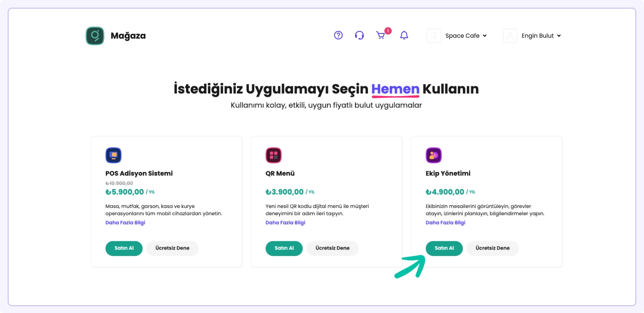Click Satın Al for QR Menü
644x313 pixels.
click(284, 248)
